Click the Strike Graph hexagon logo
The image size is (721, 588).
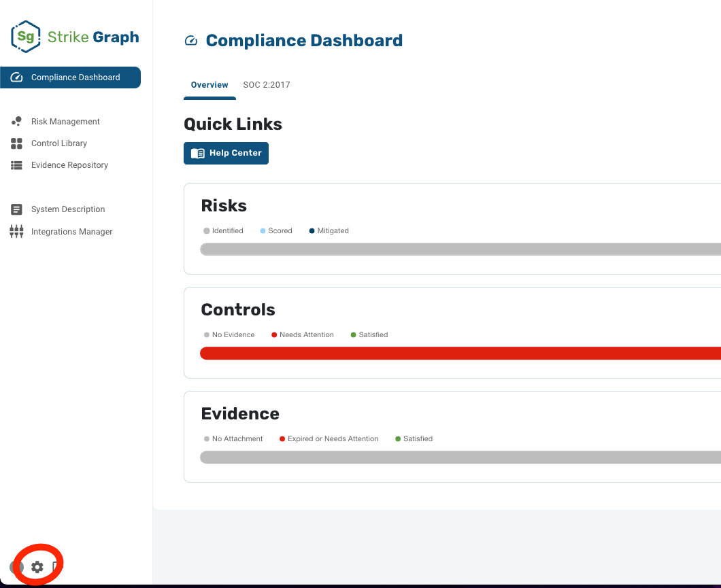(x=26, y=37)
